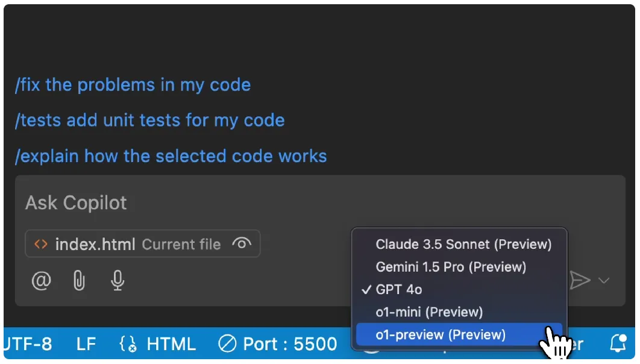The width and height of the screenshot is (640, 364).
Task: Choose o1-mini (Preview) from the model list
Action: 459,312
